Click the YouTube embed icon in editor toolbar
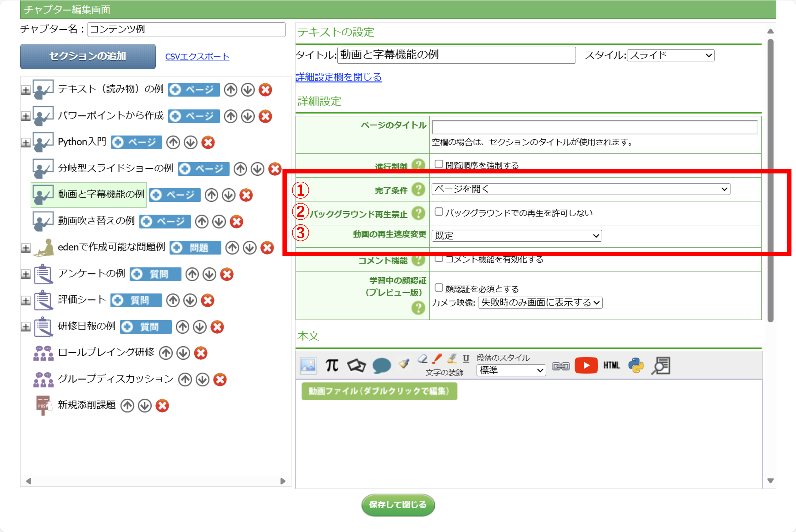 [586, 365]
